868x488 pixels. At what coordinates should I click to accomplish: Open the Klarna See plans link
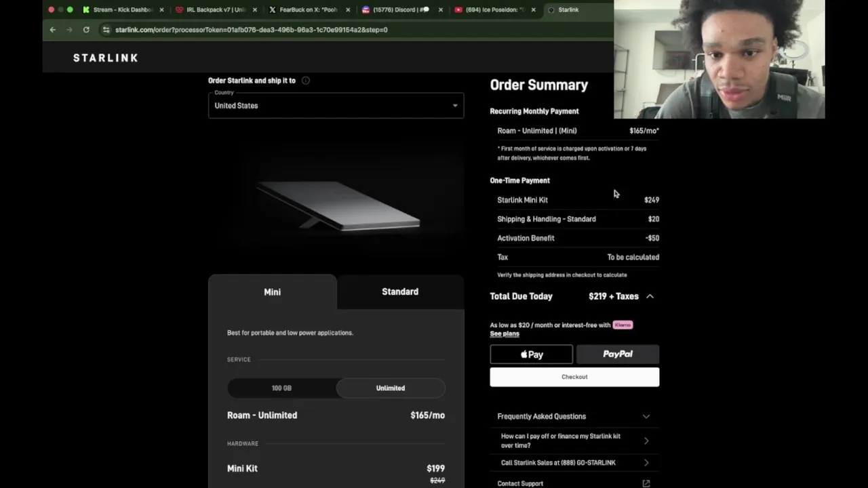(505, 333)
